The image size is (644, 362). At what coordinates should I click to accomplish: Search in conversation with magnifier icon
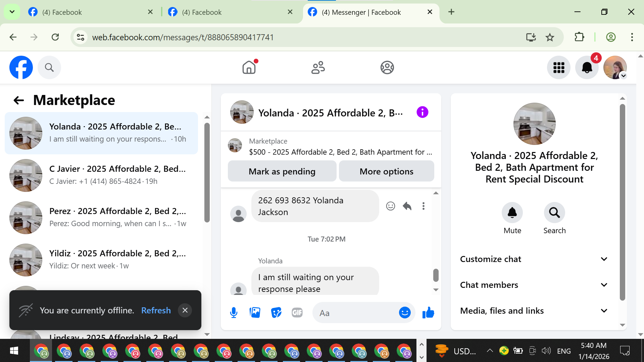(x=554, y=212)
